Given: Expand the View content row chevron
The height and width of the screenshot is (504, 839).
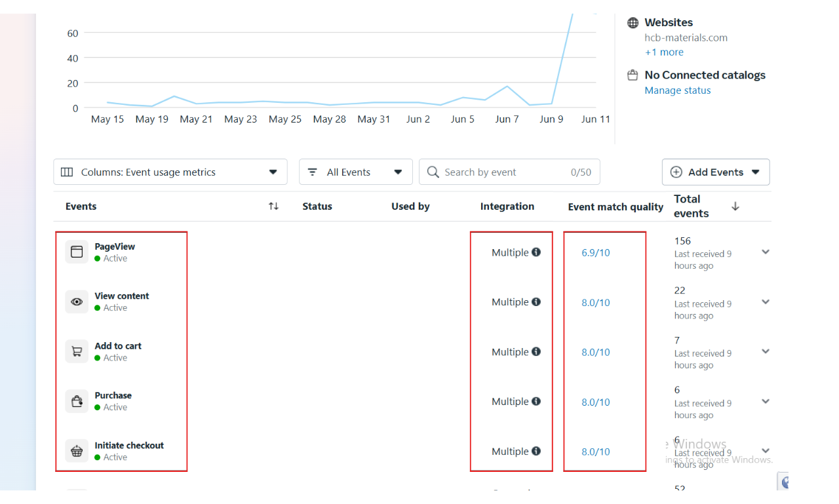Looking at the screenshot, I should coord(765,302).
